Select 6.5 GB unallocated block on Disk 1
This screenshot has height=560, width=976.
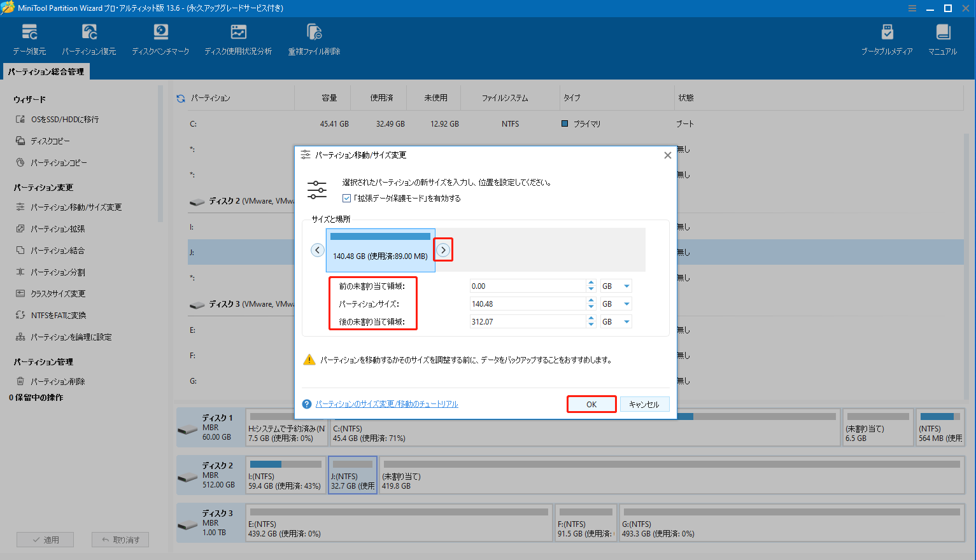point(878,428)
